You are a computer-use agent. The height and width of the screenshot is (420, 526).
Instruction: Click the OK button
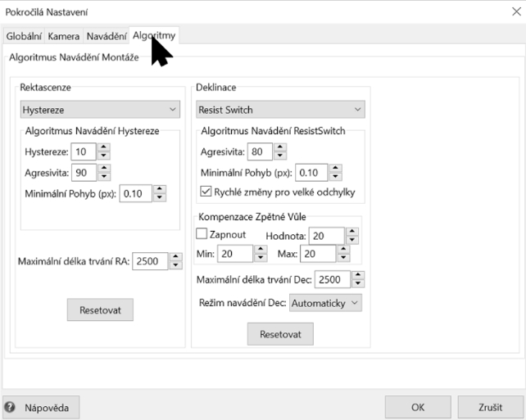418,407
